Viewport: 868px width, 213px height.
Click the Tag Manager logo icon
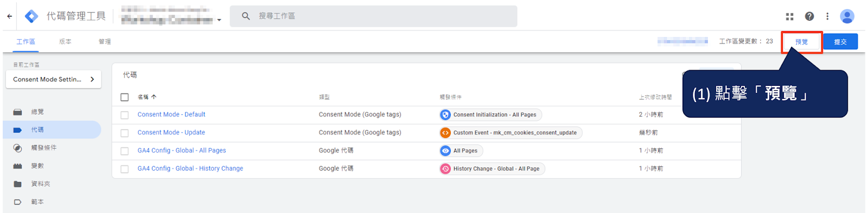pos(32,16)
